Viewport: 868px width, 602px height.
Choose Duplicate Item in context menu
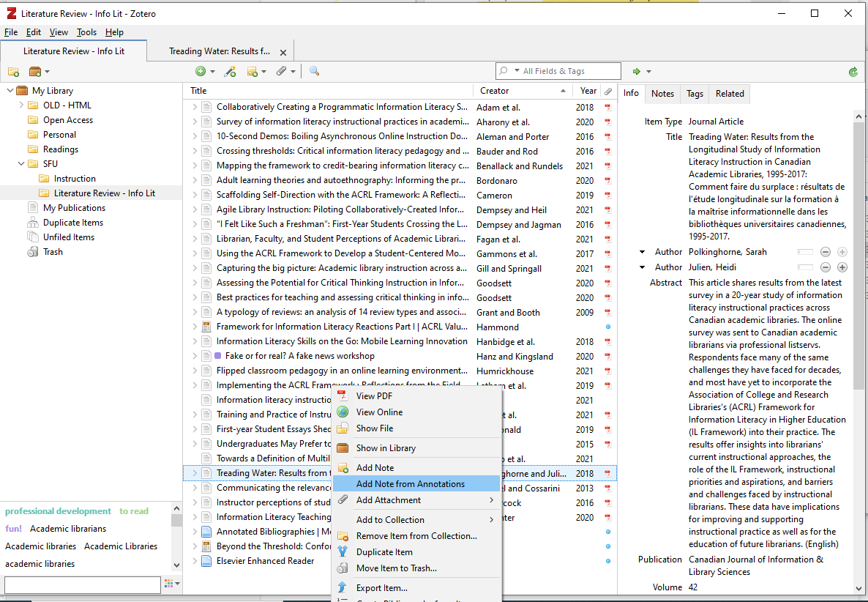(416, 552)
